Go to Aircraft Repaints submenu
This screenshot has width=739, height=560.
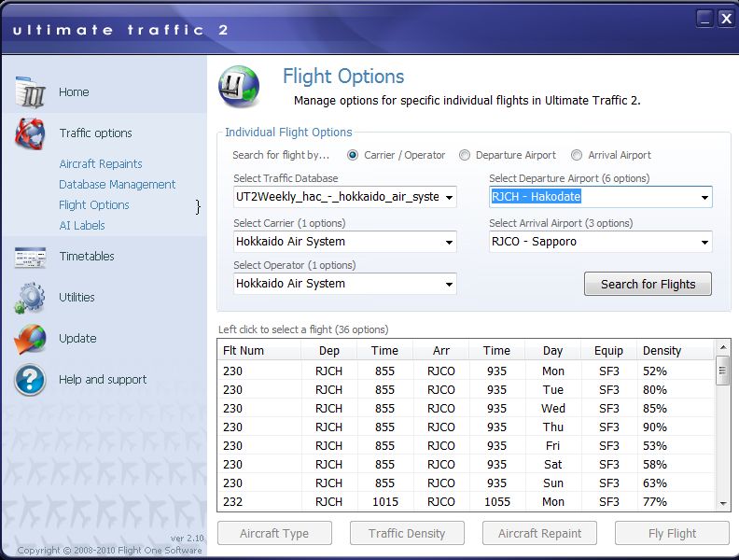[101, 164]
